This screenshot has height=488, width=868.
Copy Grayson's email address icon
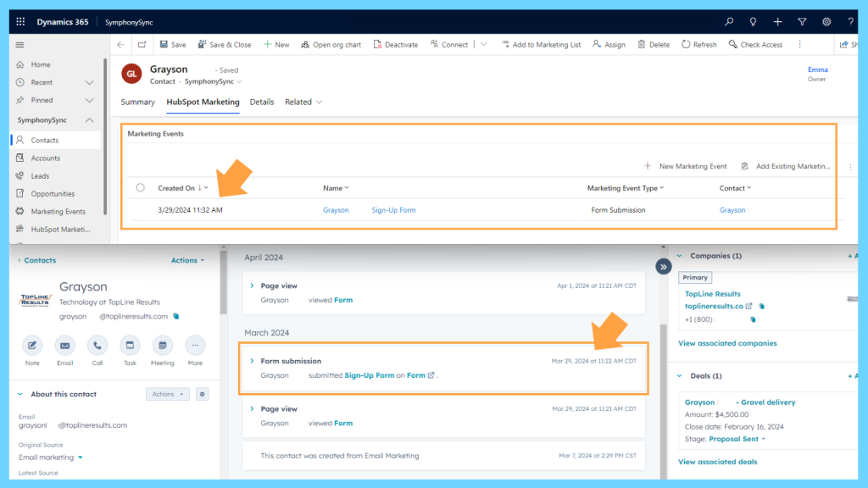[x=176, y=317]
